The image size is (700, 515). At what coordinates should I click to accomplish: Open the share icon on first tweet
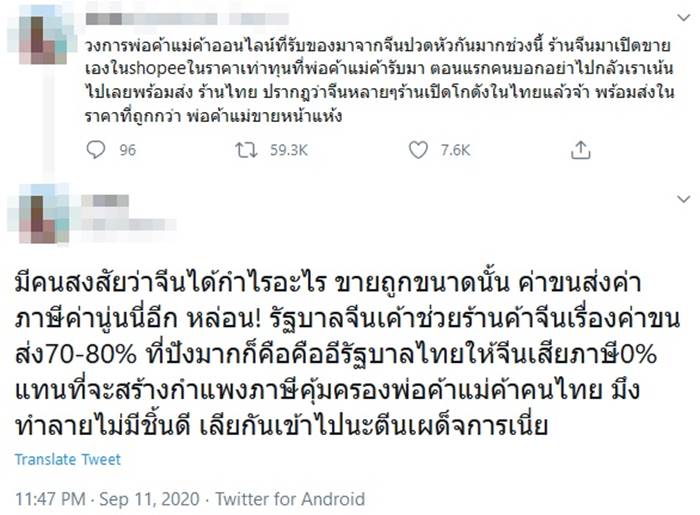580,150
